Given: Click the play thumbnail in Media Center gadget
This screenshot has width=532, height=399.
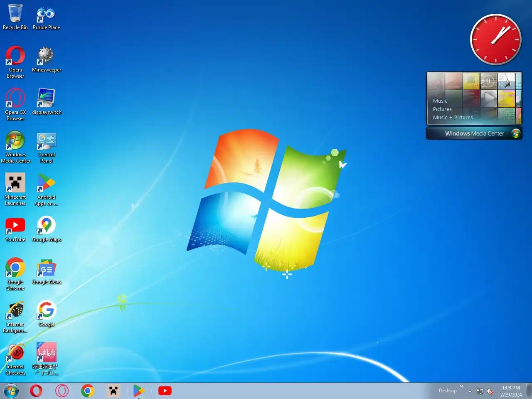Looking at the screenshot, I should 489,99.
